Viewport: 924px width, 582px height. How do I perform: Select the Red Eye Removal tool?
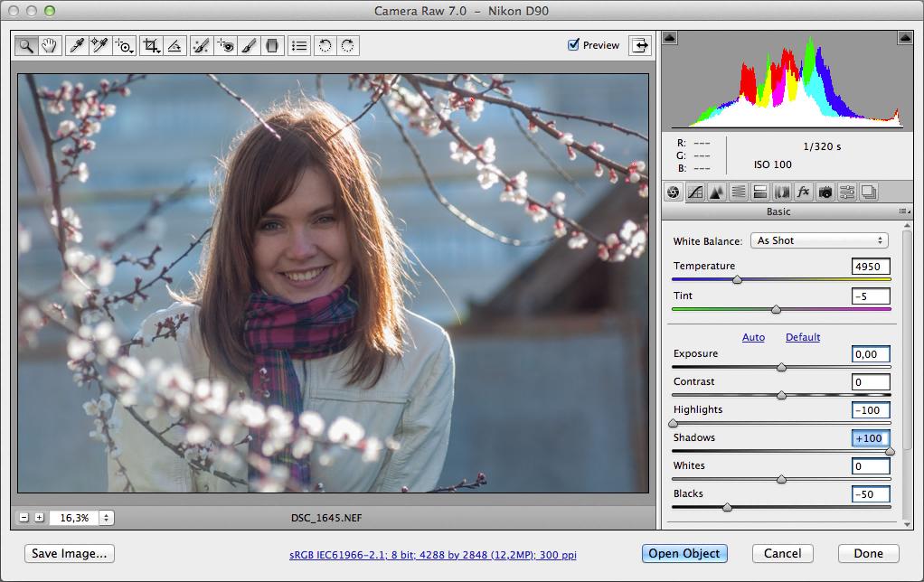pos(225,44)
